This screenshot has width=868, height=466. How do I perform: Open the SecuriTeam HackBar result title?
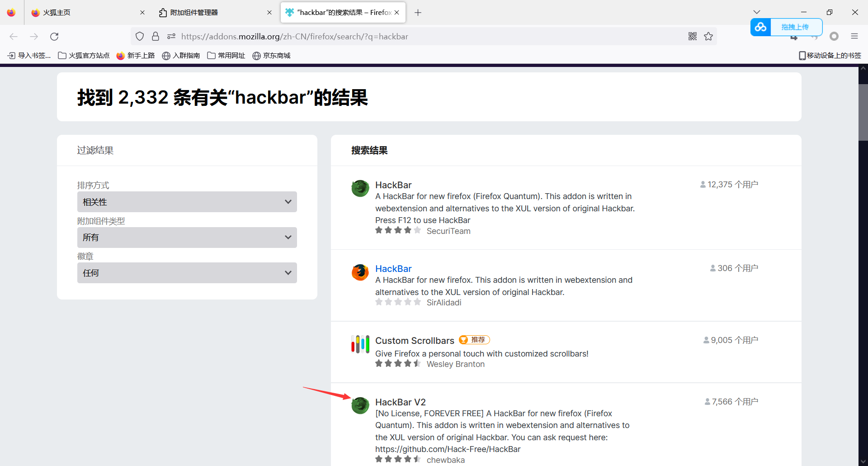pyautogui.click(x=393, y=185)
